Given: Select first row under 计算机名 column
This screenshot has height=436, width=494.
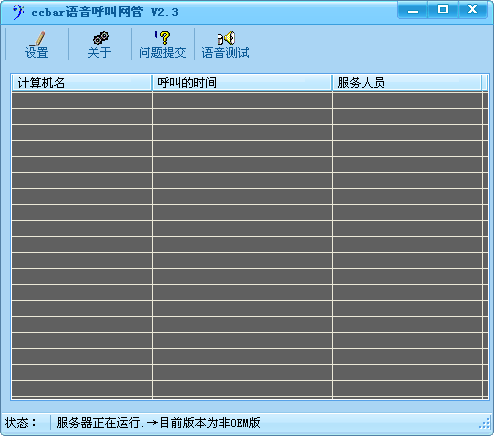Looking at the screenshot, I should (x=82, y=100).
